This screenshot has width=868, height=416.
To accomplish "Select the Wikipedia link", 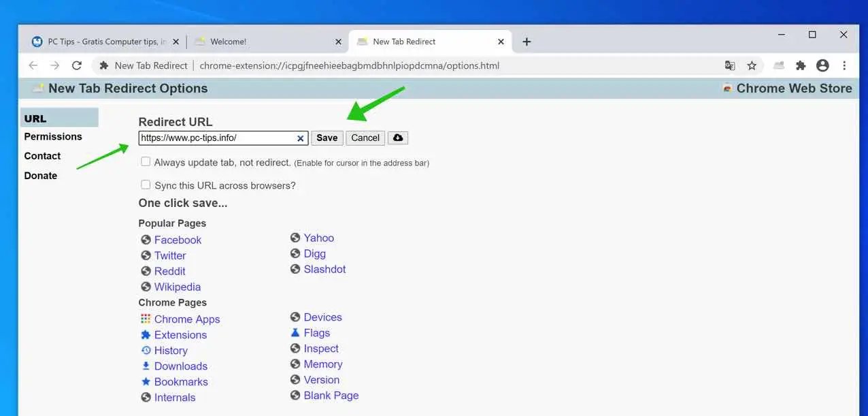I will click(x=178, y=287).
